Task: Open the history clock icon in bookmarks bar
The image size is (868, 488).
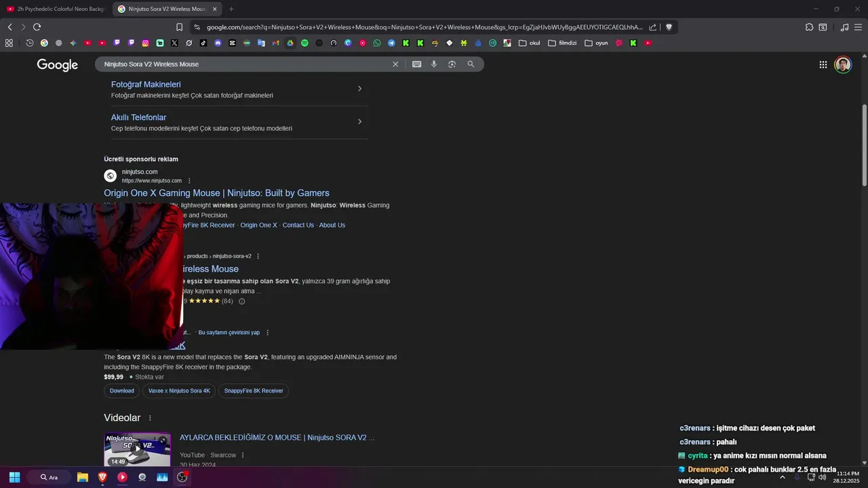Action: (30, 43)
